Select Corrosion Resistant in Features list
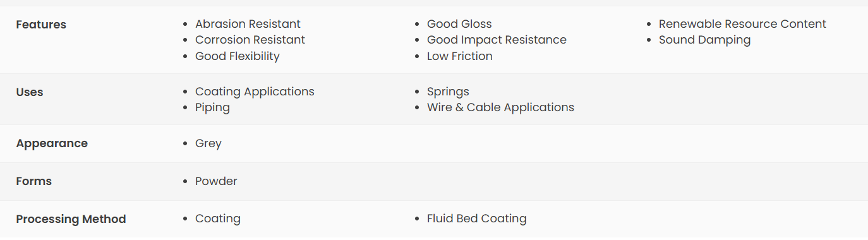This screenshot has width=868, height=240. tap(250, 40)
